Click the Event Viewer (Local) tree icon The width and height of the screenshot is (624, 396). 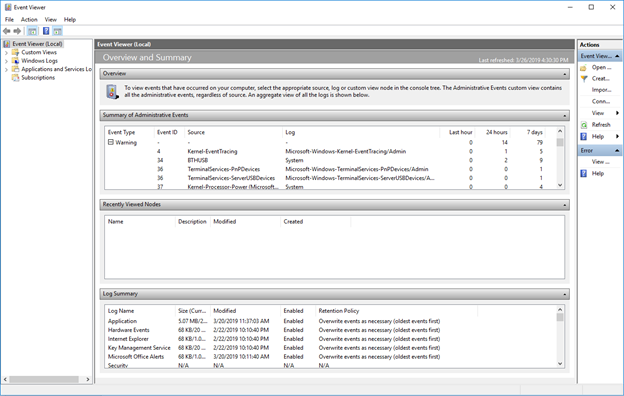(7, 44)
